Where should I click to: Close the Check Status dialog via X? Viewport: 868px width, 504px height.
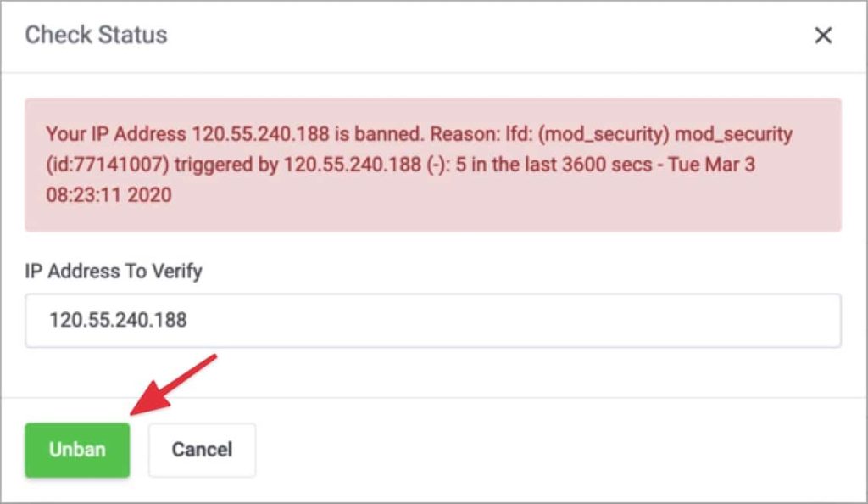click(821, 36)
